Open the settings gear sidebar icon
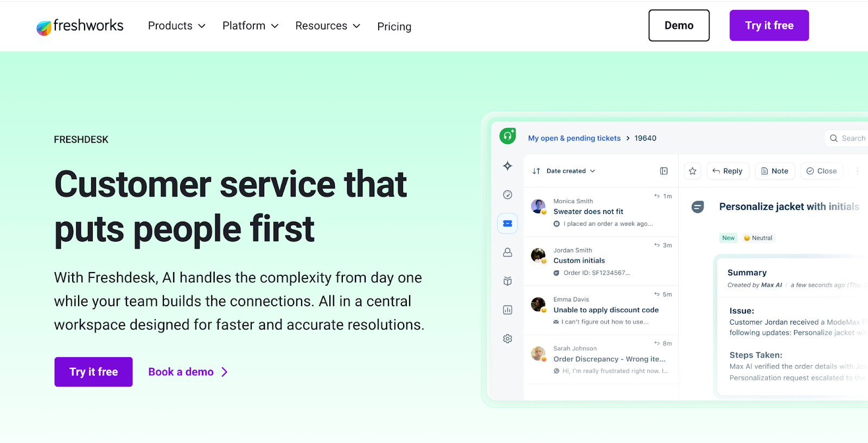The image size is (868, 443). [508, 339]
